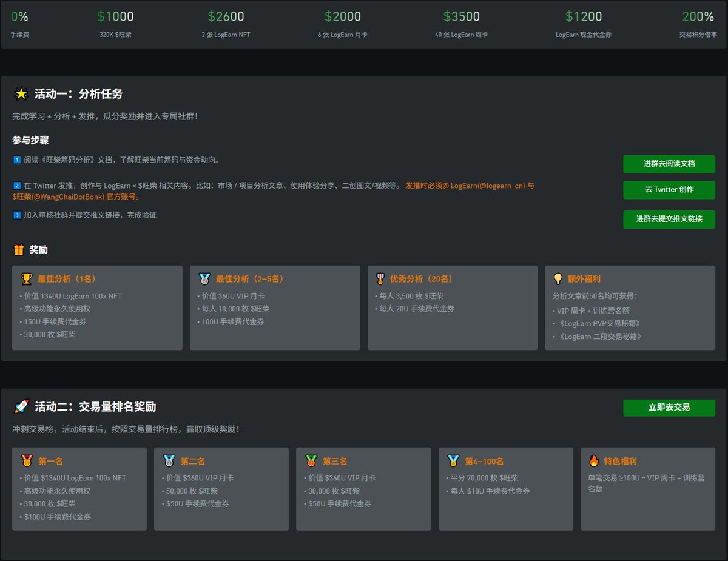Click the gift icon beside 奖励

pyautogui.click(x=19, y=249)
